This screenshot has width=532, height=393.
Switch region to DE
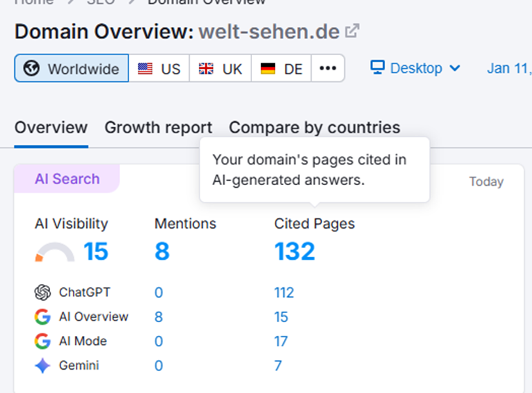pos(282,68)
